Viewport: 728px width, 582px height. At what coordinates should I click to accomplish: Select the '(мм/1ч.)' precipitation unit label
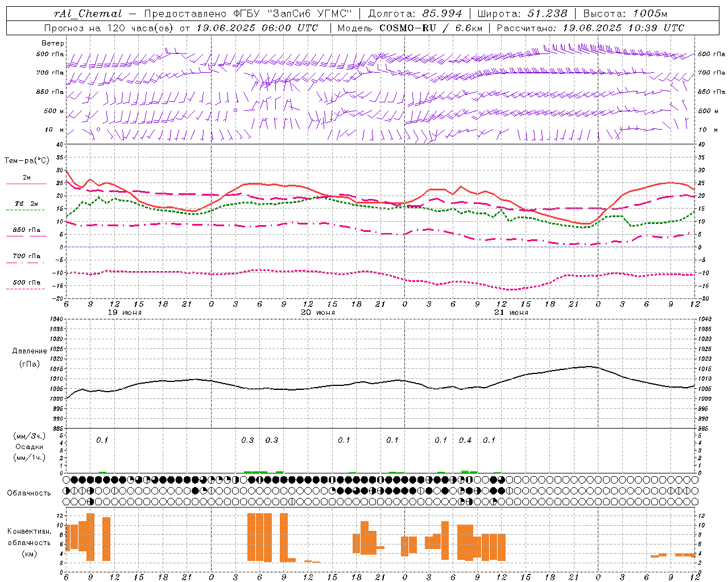pyautogui.click(x=30, y=458)
